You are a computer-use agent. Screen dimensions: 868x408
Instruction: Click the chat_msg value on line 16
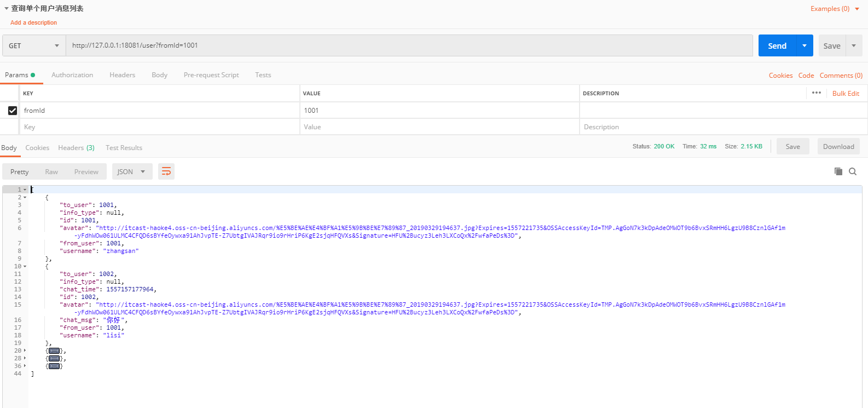113,320
